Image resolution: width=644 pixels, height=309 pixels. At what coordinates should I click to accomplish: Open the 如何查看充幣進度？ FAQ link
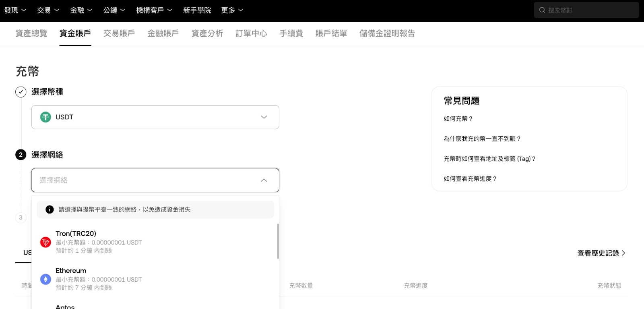471,179
